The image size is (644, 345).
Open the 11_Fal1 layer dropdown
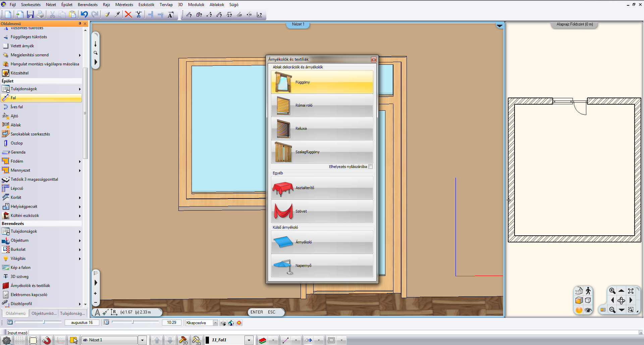tap(249, 340)
